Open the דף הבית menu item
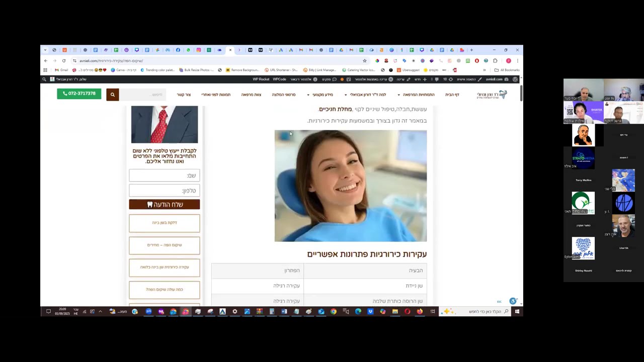 coord(452,95)
